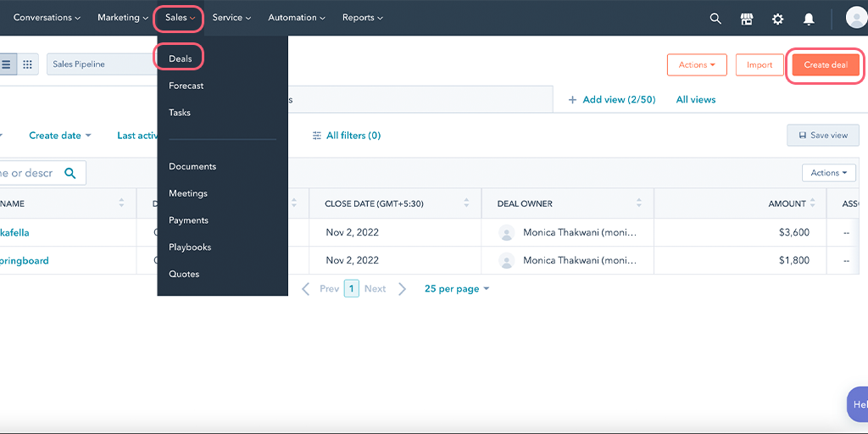Select Deals from Sales menu
This screenshot has height=434, width=868.
pyautogui.click(x=181, y=59)
